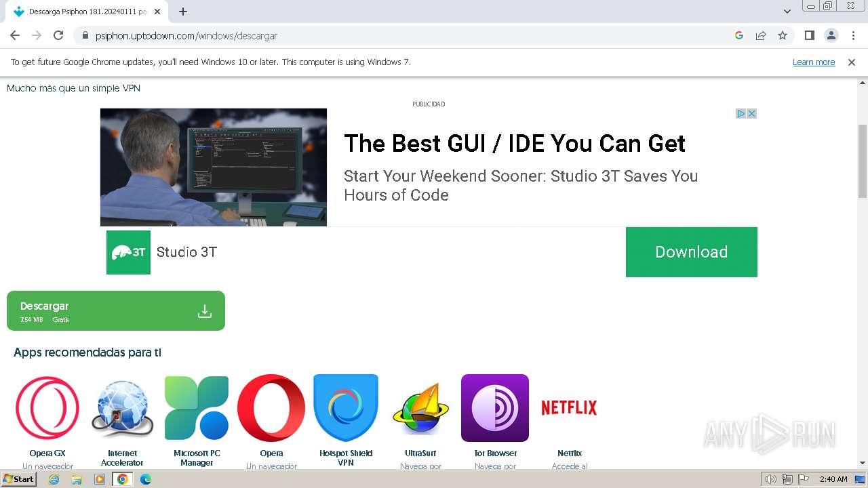Click the Action Center flag tray icon
The height and width of the screenshot is (488, 868).
[x=804, y=479]
